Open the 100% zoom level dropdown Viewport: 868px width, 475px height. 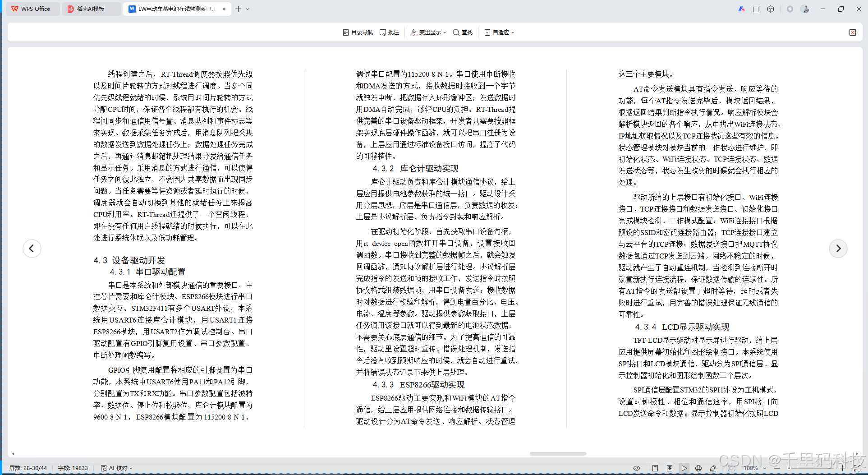coord(755,468)
